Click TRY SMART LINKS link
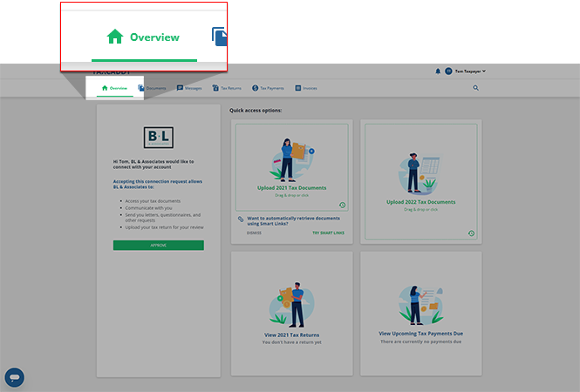The height and width of the screenshot is (392, 580). (x=328, y=233)
